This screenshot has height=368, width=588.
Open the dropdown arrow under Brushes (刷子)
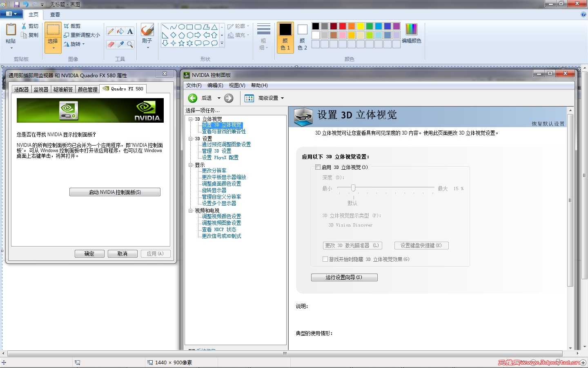(x=147, y=48)
